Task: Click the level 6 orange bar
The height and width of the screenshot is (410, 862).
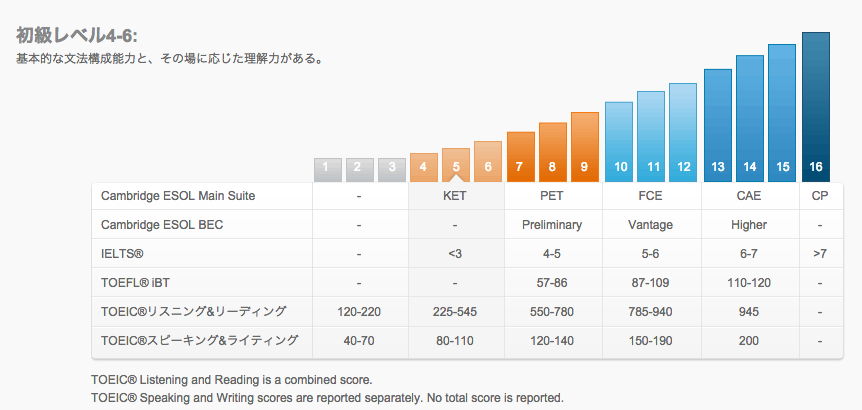Action: point(488,162)
